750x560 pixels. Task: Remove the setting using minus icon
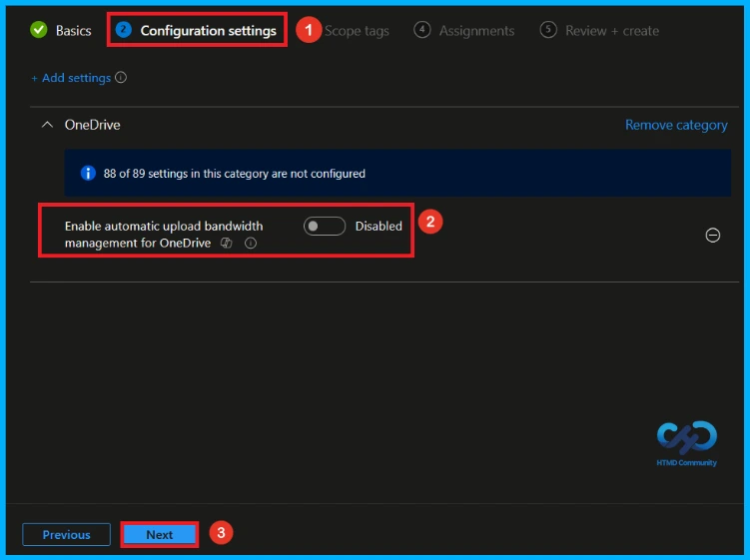coord(713,236)
